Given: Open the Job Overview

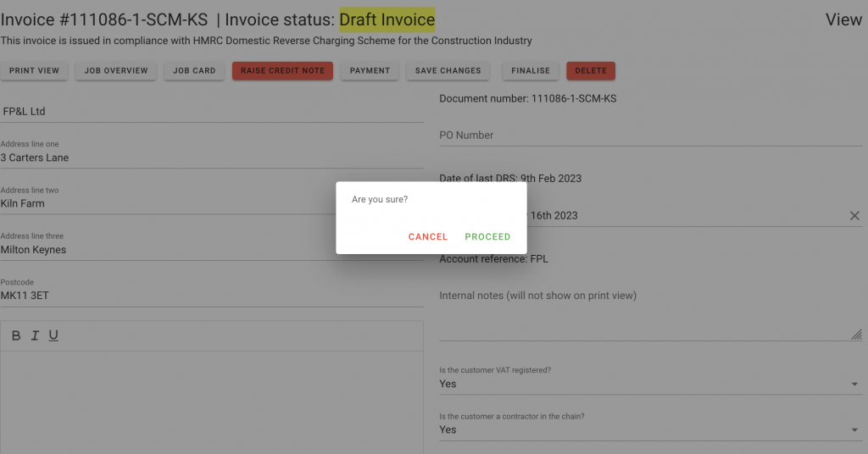Looking at the screenshot, I should coord(116,71).
